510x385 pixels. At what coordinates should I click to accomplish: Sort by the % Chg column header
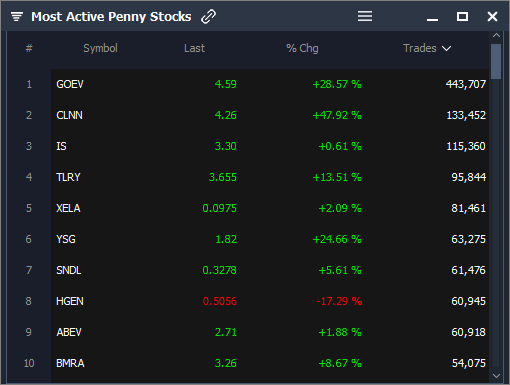pyautogui.click(x=302, y=48)
